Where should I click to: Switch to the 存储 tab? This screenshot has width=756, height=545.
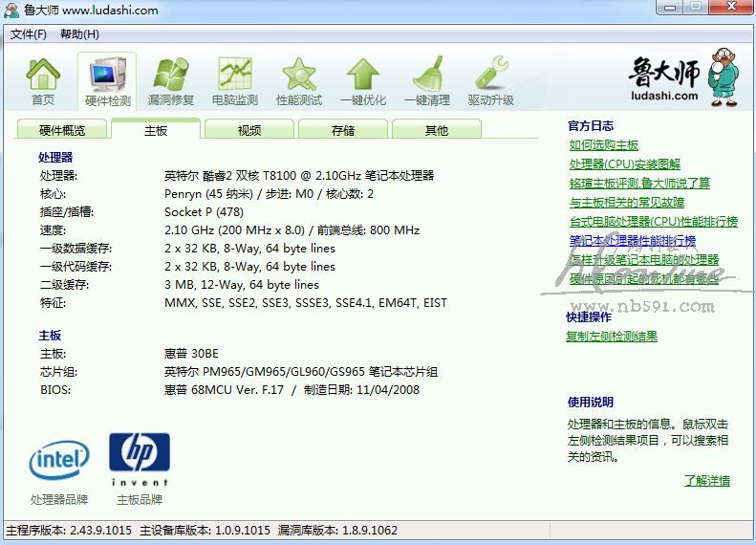(x=343, y=130)
